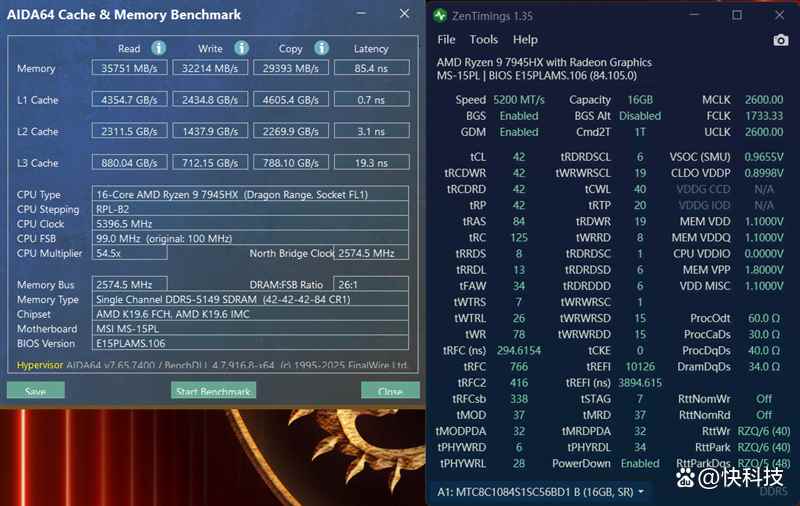Click the GDM Enabled value
Screen dimensions: 800x506
point(518,132)
